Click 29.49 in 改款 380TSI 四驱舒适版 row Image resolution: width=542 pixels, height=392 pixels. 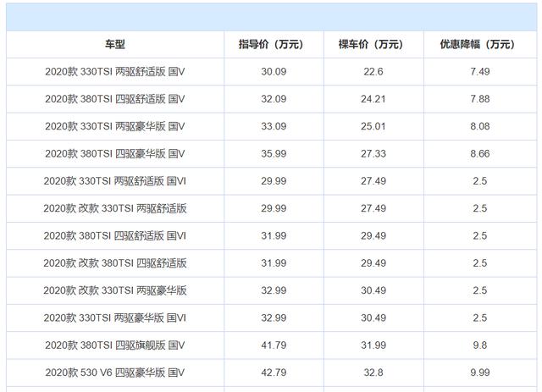click(x=373, y=262)
